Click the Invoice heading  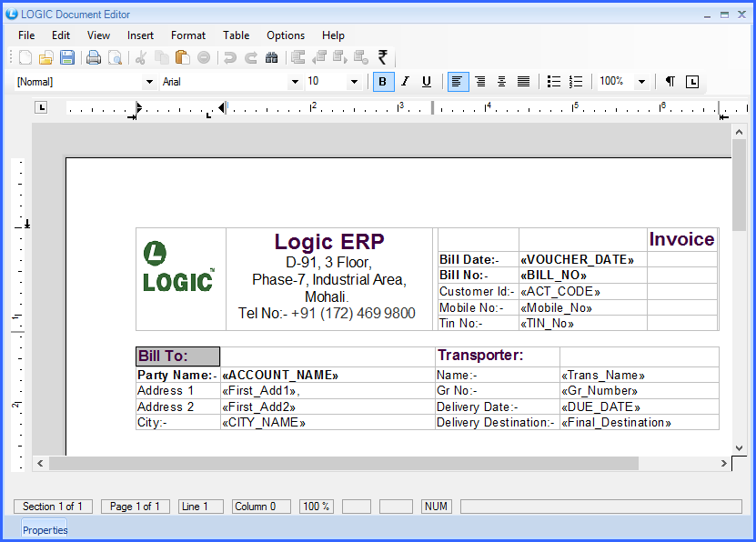pyautogui.click(x=681, y=239)
